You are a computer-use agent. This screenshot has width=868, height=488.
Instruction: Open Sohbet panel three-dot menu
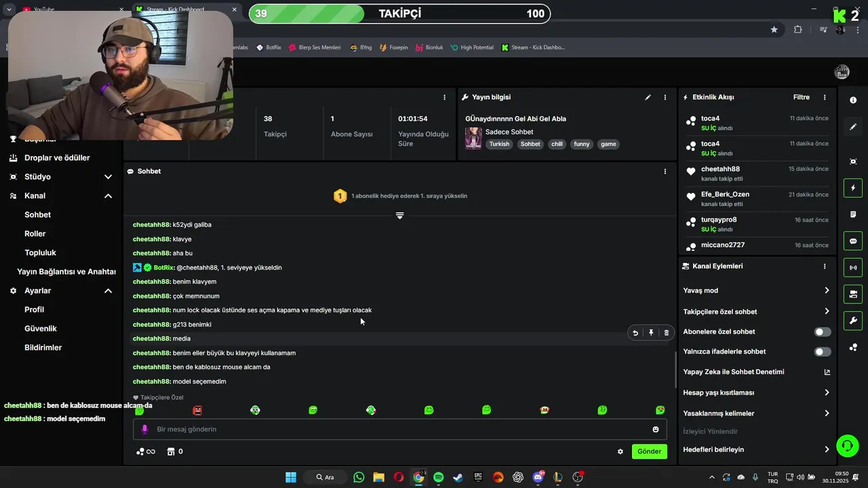[665, 171]
